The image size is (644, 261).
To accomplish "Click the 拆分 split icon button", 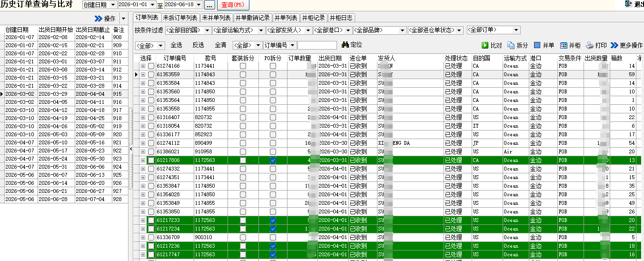I will click(x=518, y=45).
